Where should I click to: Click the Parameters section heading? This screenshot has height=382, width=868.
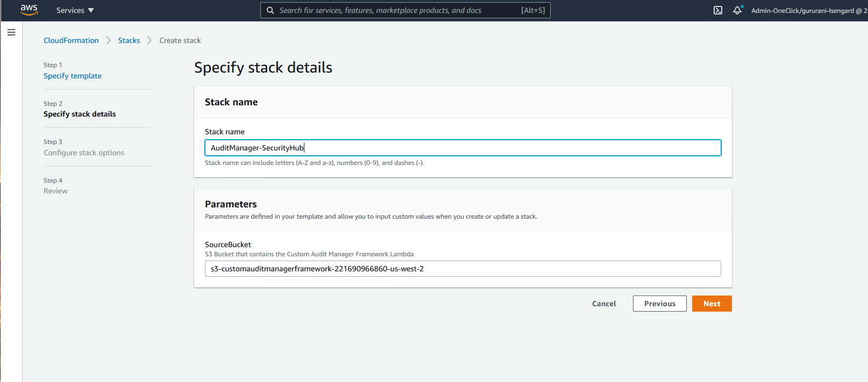tap(231, 204)
